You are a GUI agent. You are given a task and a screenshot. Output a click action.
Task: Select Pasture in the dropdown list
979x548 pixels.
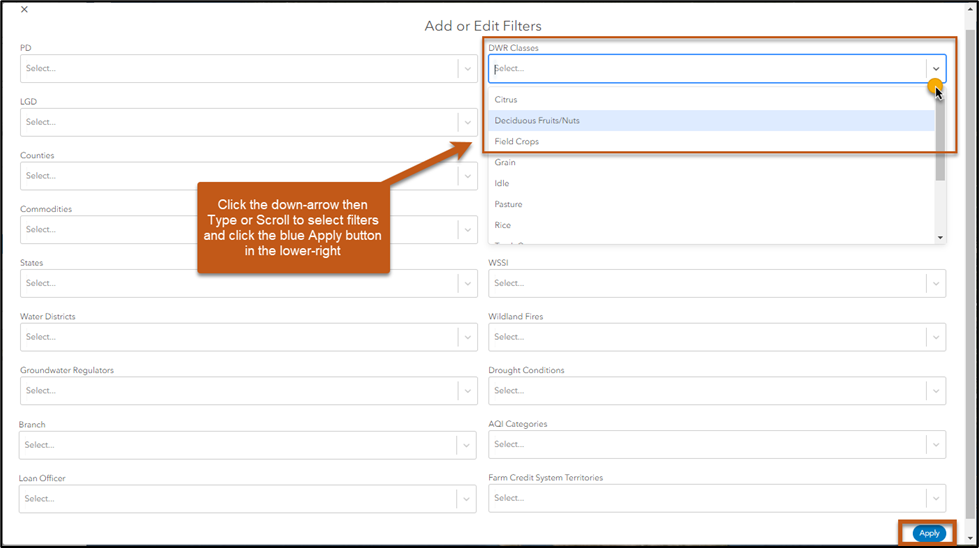tap(508, 205)
